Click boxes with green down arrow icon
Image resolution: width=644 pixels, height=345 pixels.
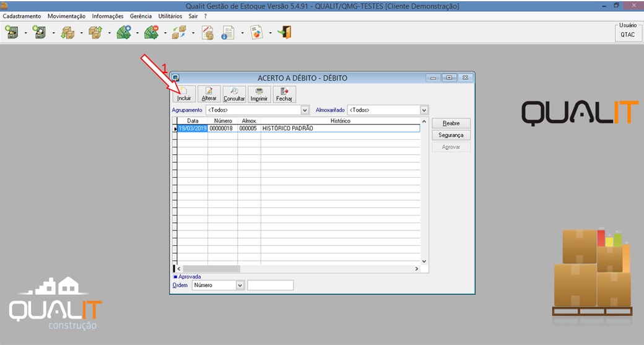click(x=67, y=32)
